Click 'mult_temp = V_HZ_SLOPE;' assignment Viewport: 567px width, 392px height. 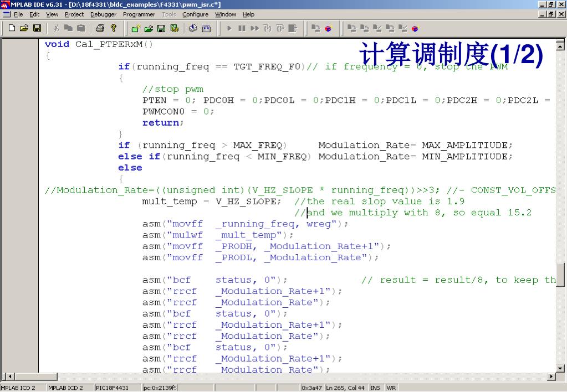click(212, 202)
